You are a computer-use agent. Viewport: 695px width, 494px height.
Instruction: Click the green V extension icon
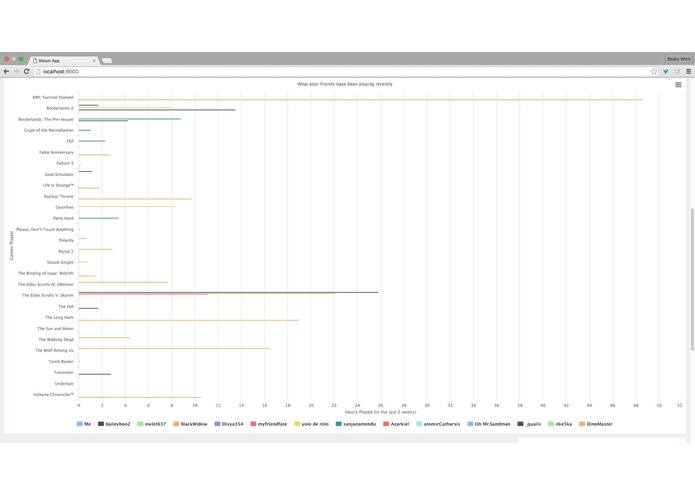pyautogui.click(x=665, y=71)
